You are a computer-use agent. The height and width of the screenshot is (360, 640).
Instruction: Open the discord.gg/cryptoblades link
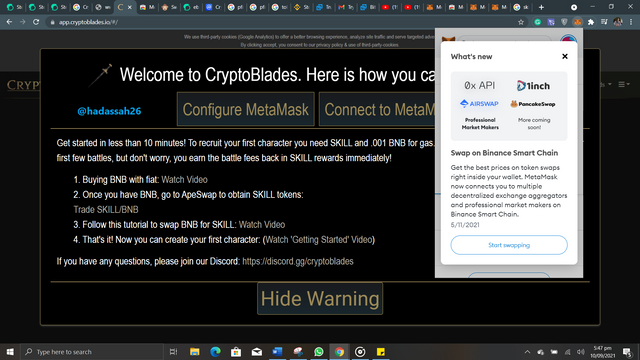click(298, 261)
